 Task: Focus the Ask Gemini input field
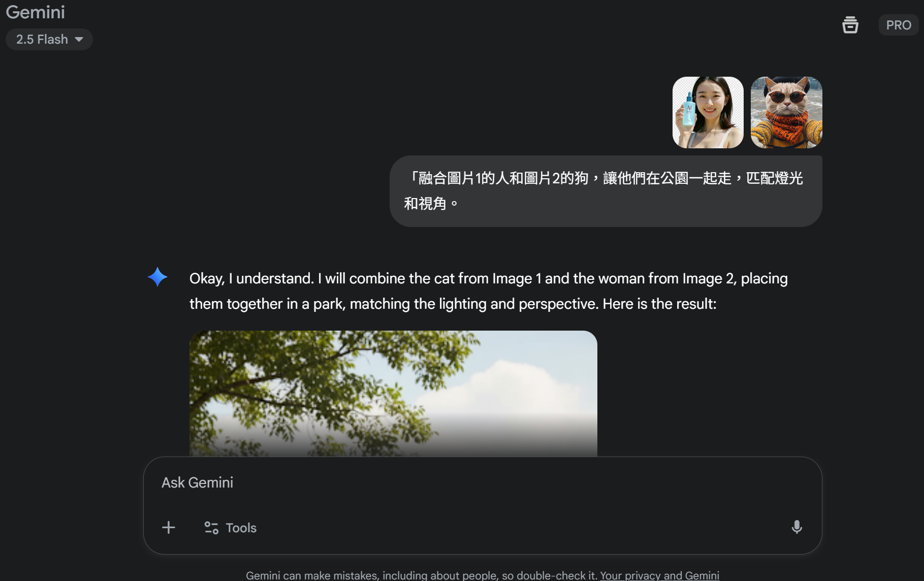pos(483,482)
